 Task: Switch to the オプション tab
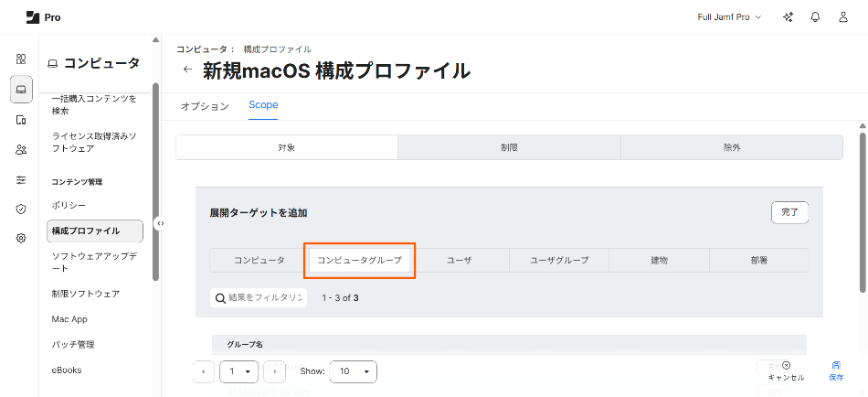tap(205, 106)
